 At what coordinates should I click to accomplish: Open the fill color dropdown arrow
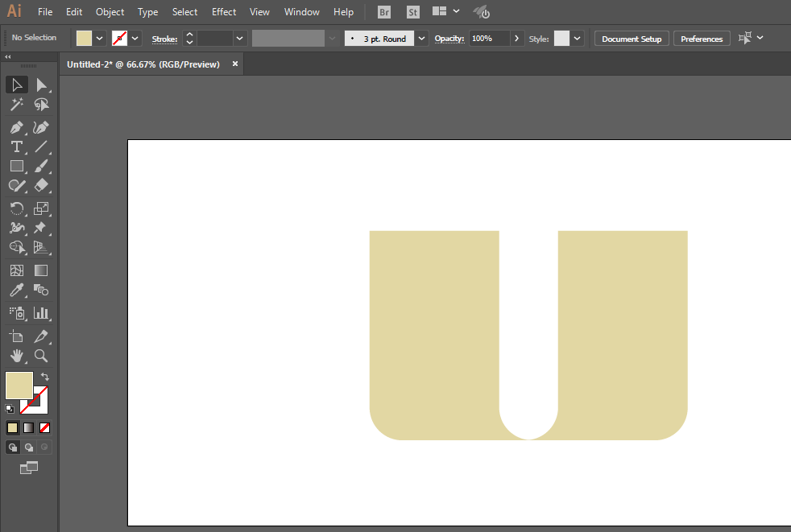[99, 39]
